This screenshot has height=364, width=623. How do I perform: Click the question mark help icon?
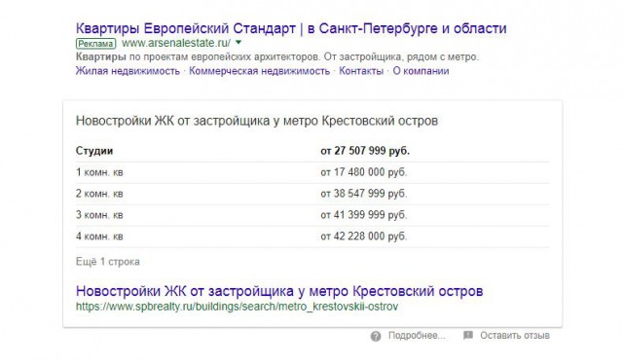tap(376, 336)
